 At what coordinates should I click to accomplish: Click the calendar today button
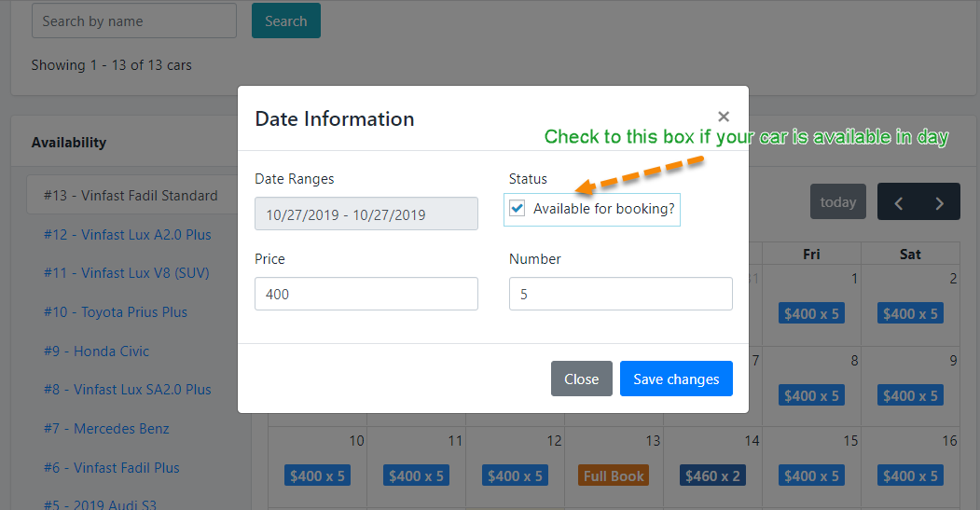[837, 202]
